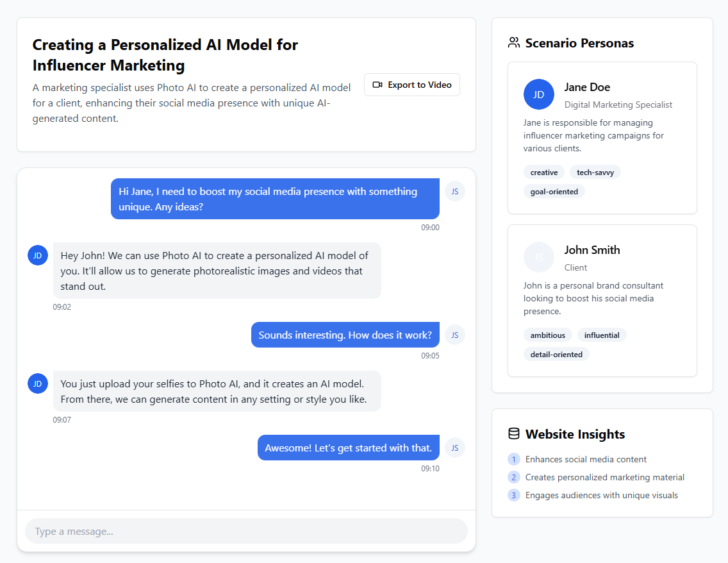Viewport: 728px width, 563px height.
Task: Click the video camera icon in Export button
Action: [x=377, y=85]
